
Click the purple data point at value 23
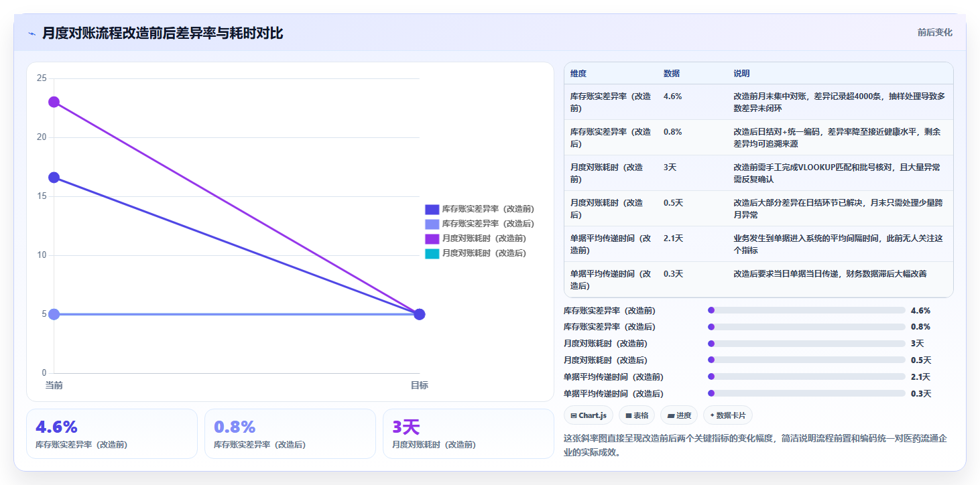(54, 102)
